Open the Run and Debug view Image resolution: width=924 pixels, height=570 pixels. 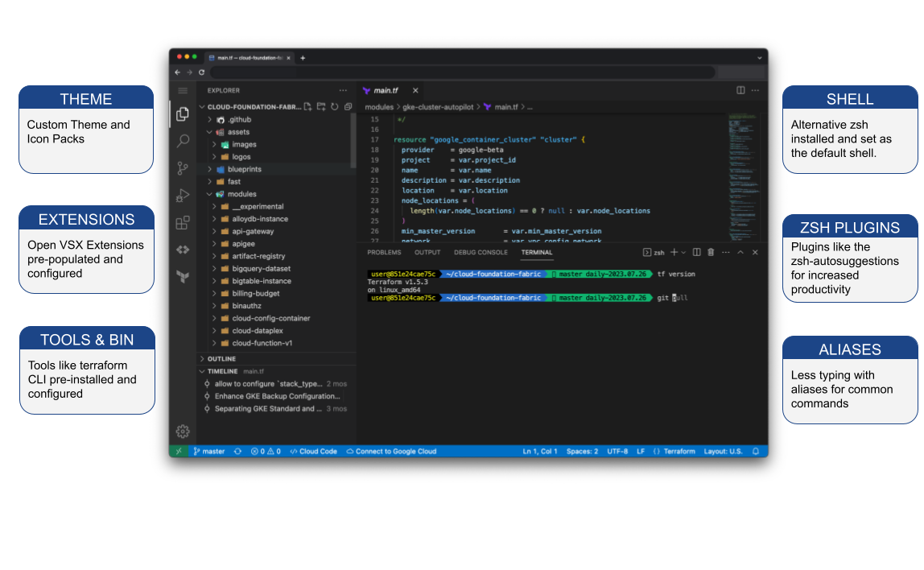point(183,195)
